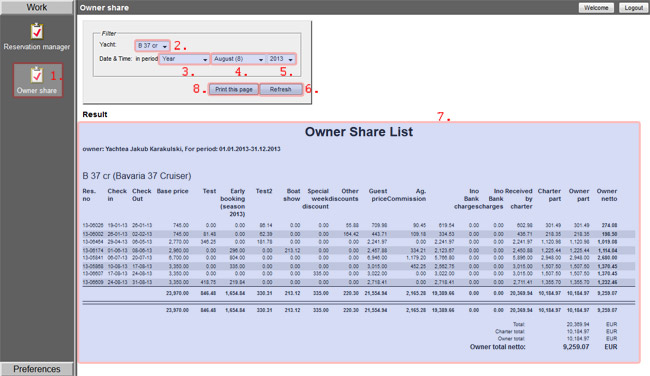
Task: Click the Res. no column header
Action: [89, 195]
